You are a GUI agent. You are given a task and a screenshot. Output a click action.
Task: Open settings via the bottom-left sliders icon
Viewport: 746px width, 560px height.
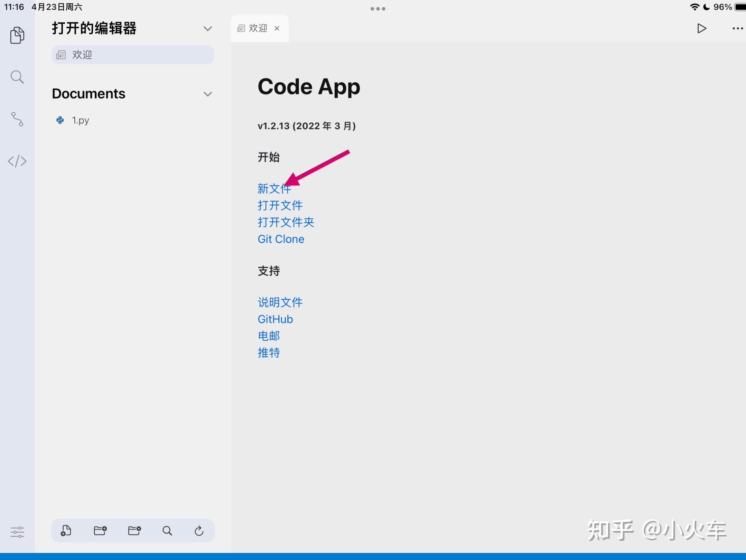tap(17, 532)
